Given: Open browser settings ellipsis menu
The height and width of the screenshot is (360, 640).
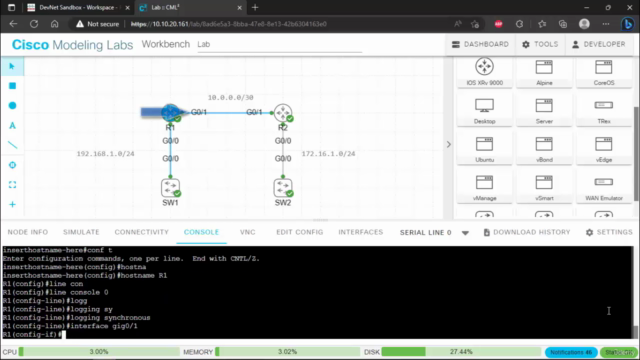Looking at the screenshot, I should point(606,24).
